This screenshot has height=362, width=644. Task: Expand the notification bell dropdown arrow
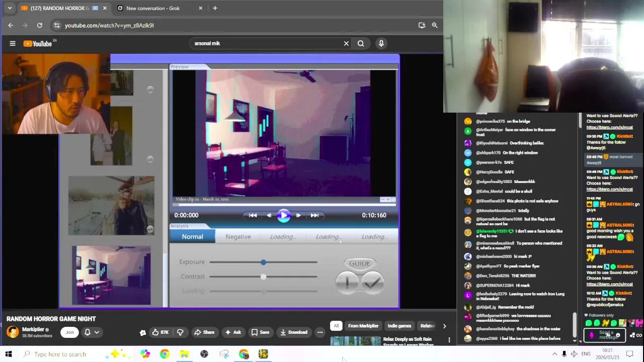(x=97, y=332)
